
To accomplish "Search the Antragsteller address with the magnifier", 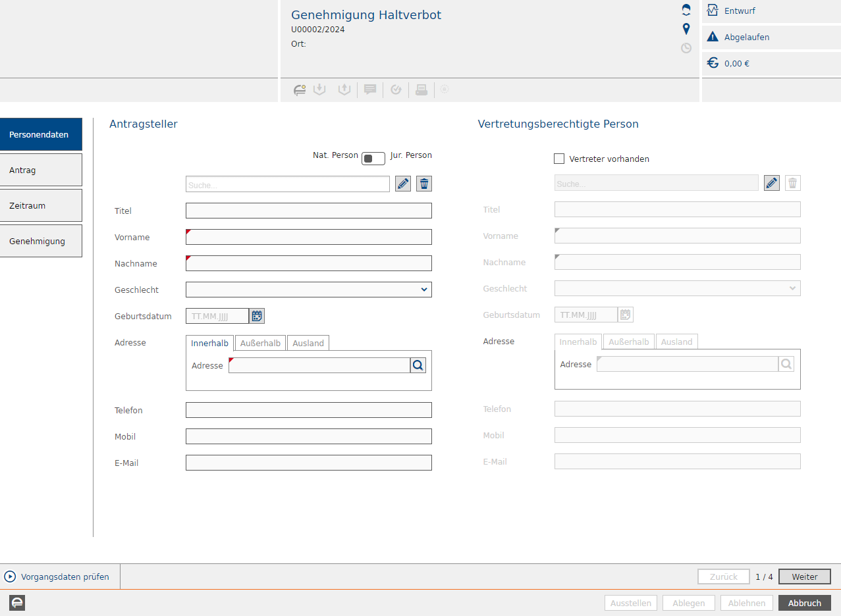I will [x=418, y=365].
